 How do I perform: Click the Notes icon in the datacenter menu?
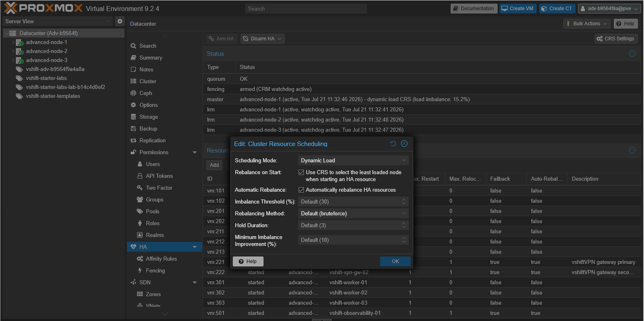pyautogui.click(x=133, y=70)
